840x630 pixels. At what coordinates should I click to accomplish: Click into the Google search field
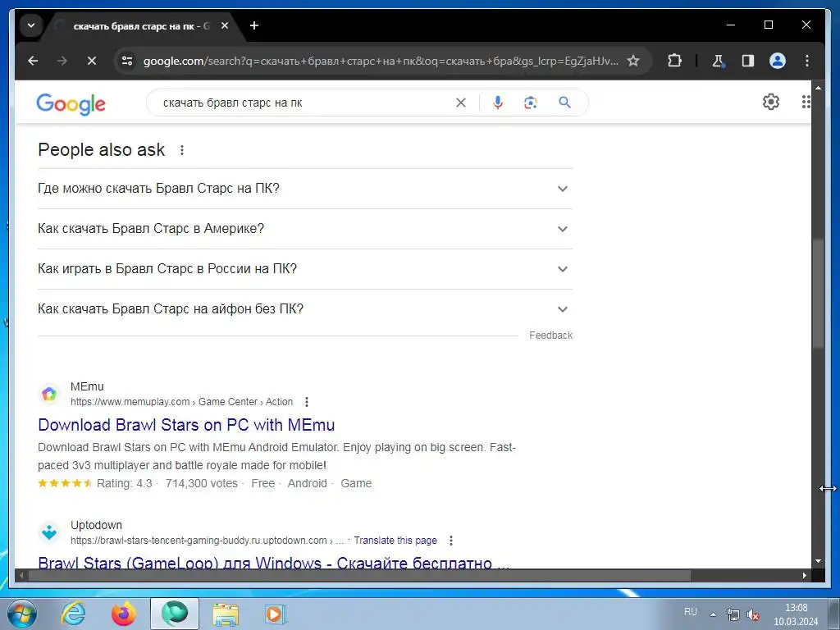pos(305,103)
